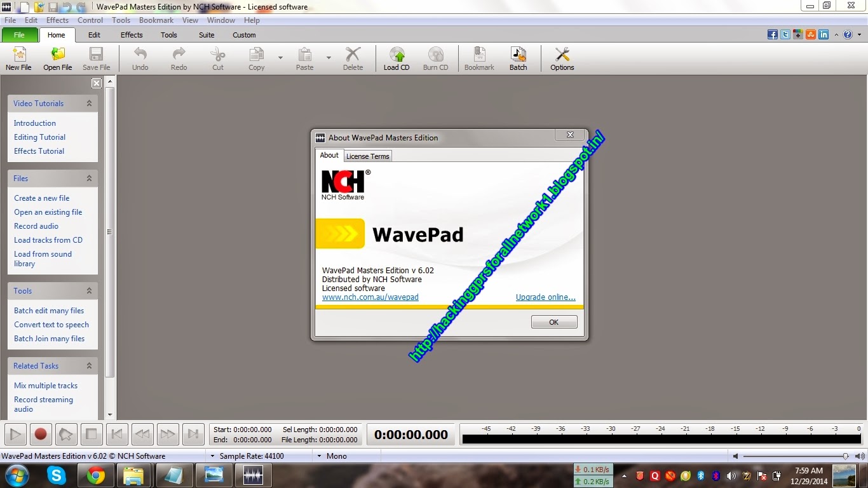Click the Stop playback button
868x488 pixels.
pyautogui.click(x=92, y=435)
